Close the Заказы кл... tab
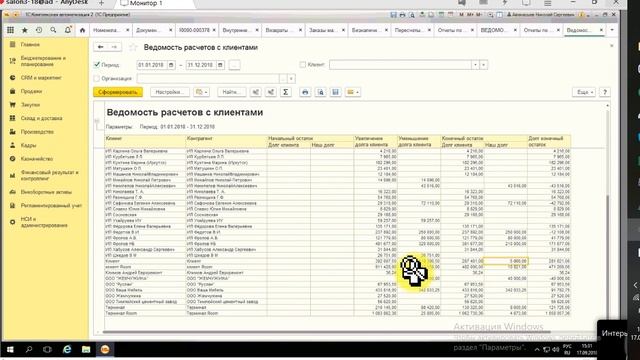 (343, 30)
